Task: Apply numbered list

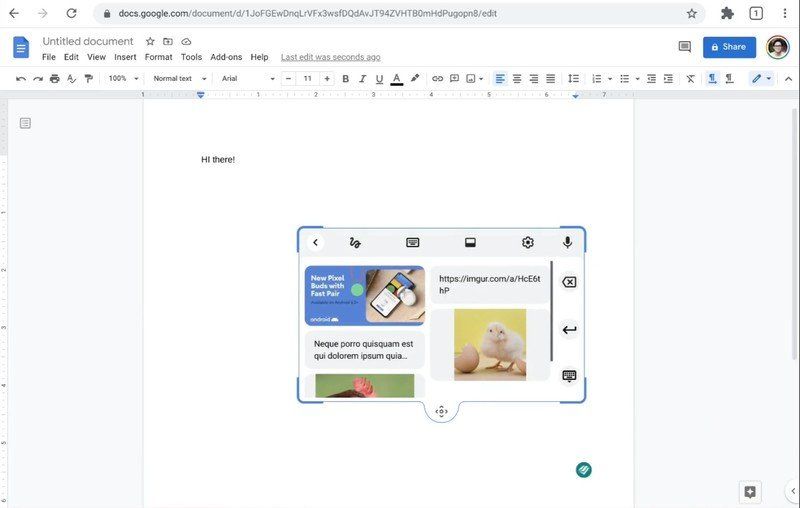Action: point(596,79)
